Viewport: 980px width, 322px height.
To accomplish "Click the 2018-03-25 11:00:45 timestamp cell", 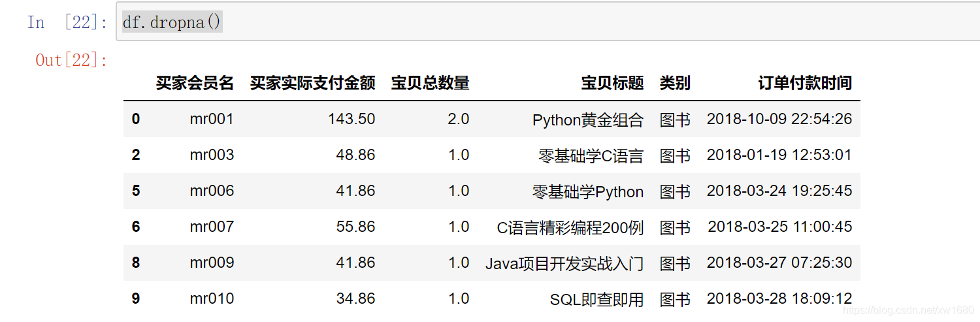I will [780, 227].
